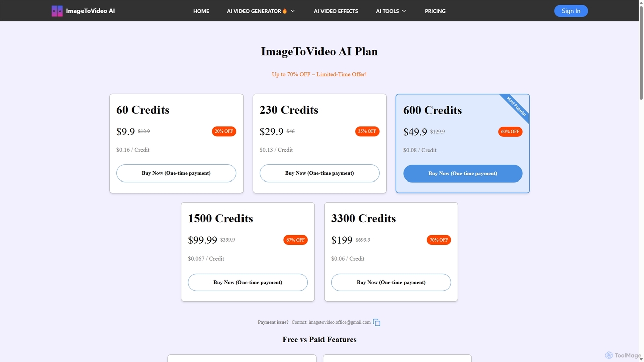Click the Sign In button

(571, 11)
